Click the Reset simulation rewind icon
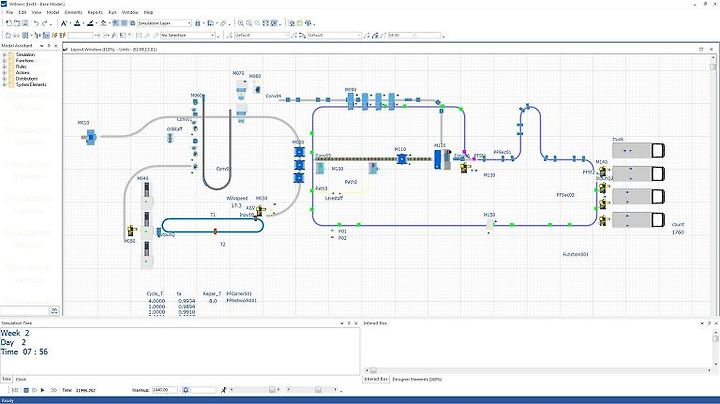 click(x=15, y=390)
